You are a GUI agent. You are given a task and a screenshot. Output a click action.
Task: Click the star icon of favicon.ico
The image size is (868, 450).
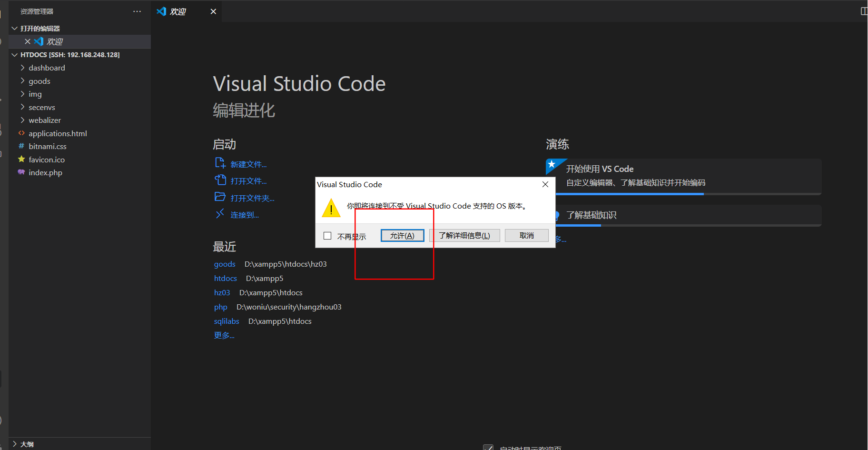21,159
